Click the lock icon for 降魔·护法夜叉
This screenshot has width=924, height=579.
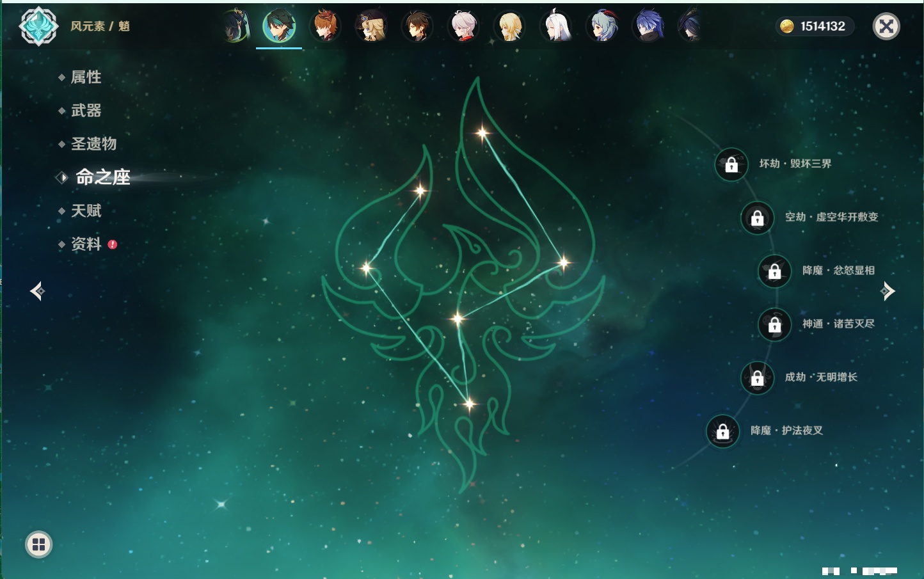pos(722,431)
